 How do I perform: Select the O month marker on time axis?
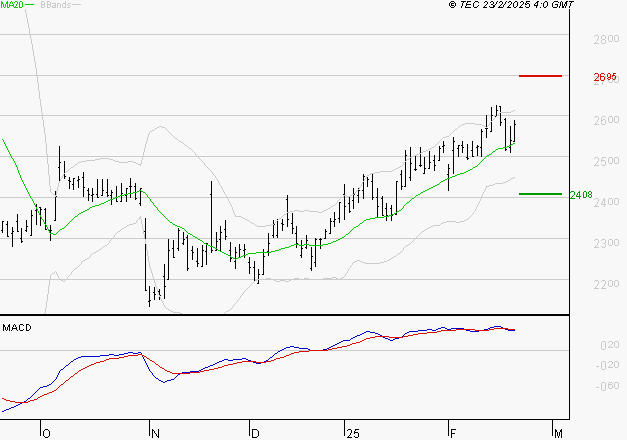click(x=46, y=434)
